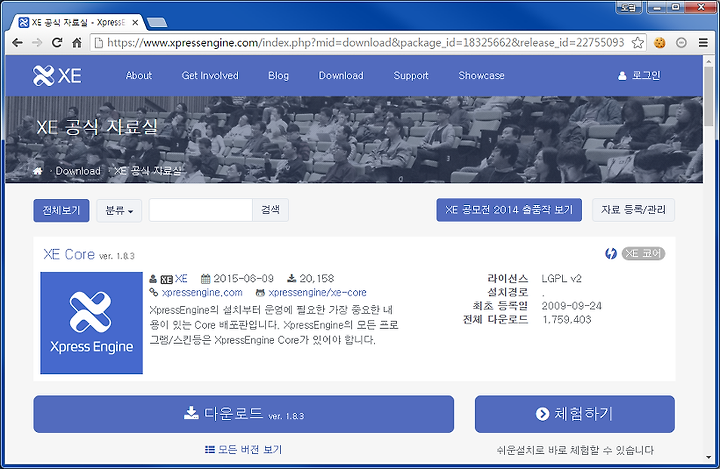Close the XE 공식 자료실 tab
This screenshot has width=720, height=469.
tap(135, 23)
